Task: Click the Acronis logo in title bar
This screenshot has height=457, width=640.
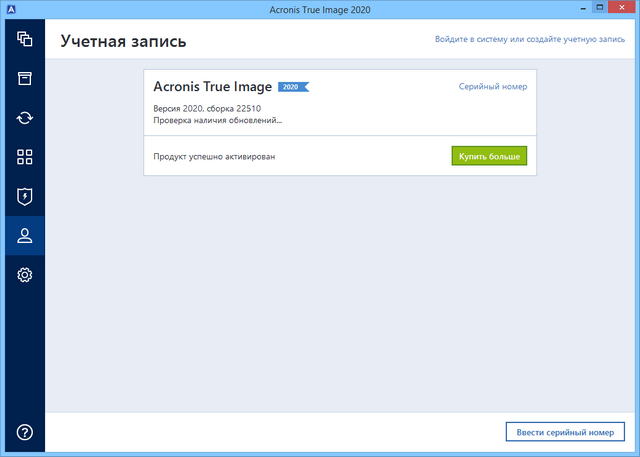Action: 12,10
